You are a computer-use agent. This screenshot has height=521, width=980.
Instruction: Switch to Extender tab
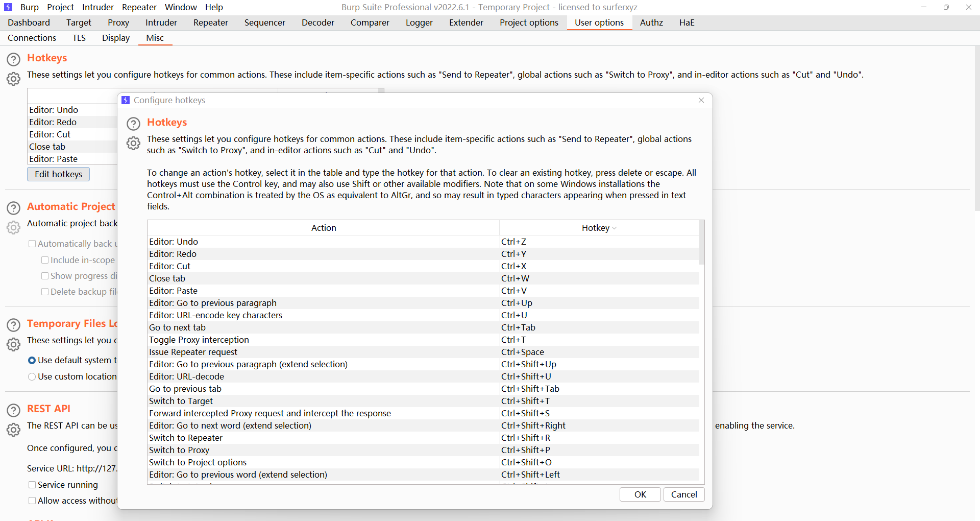point(466,22)
